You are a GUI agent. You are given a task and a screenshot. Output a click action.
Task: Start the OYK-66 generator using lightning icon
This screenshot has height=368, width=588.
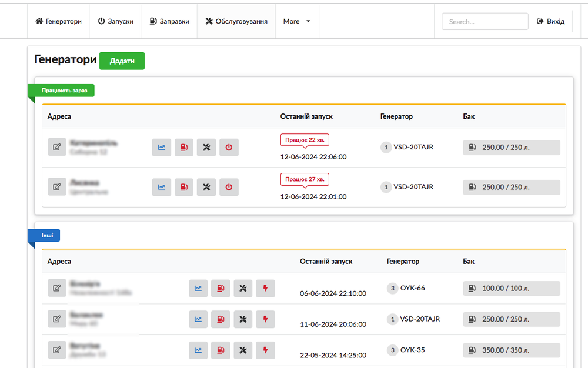click(x=265, y=289)
